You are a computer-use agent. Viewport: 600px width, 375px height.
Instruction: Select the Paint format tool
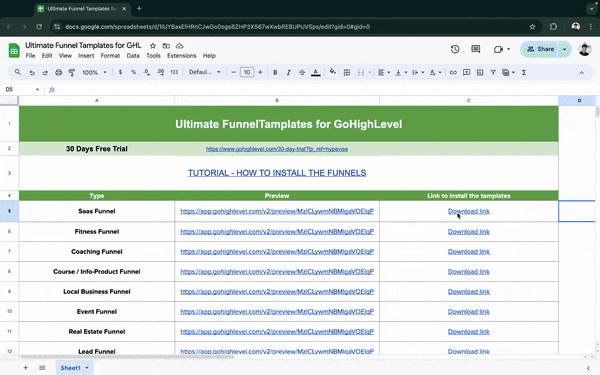pos(72,72)
